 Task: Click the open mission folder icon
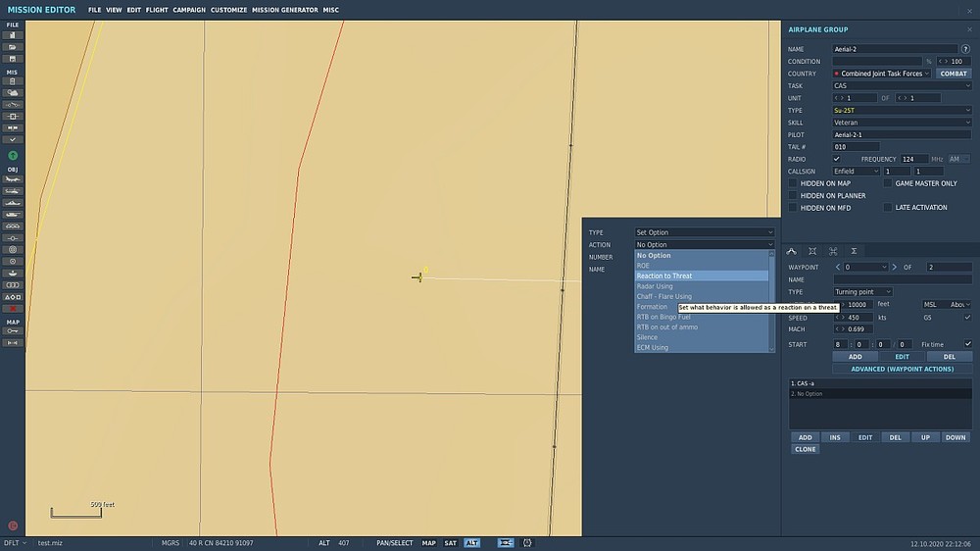pos(13,47)
